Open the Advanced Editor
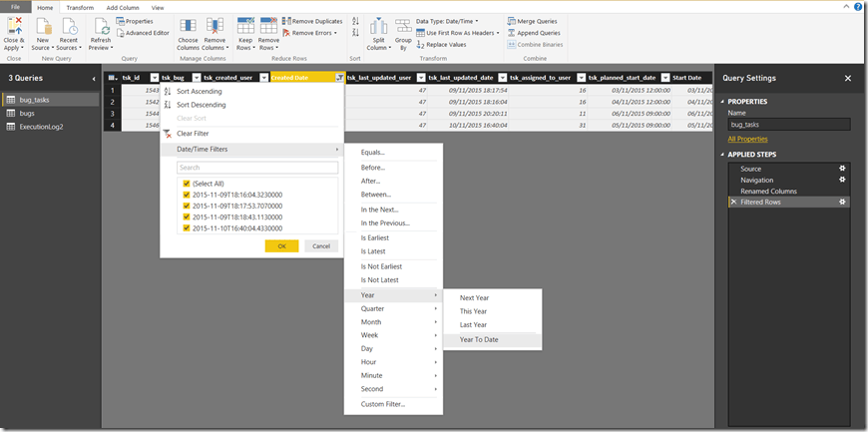 pos(143,33)
